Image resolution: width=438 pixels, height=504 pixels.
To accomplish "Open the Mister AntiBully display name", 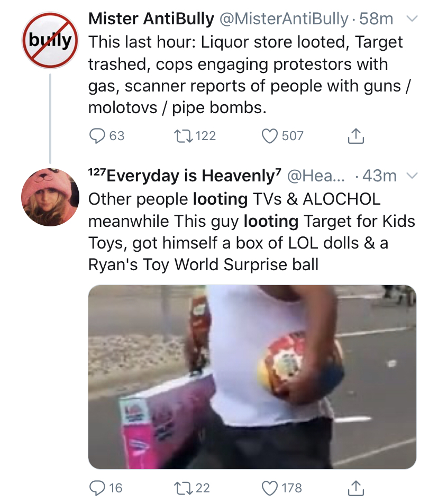I will click(x=151, y=19).
